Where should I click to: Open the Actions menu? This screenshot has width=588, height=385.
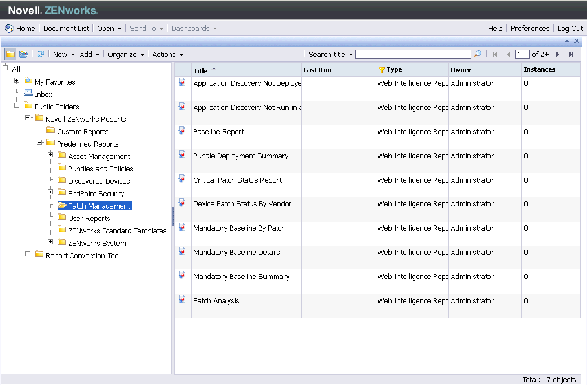[x=167, y=54]
